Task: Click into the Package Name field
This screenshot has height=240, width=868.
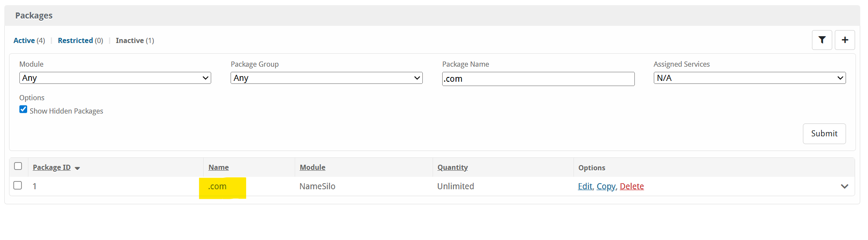Action: [x=538, y=79]
